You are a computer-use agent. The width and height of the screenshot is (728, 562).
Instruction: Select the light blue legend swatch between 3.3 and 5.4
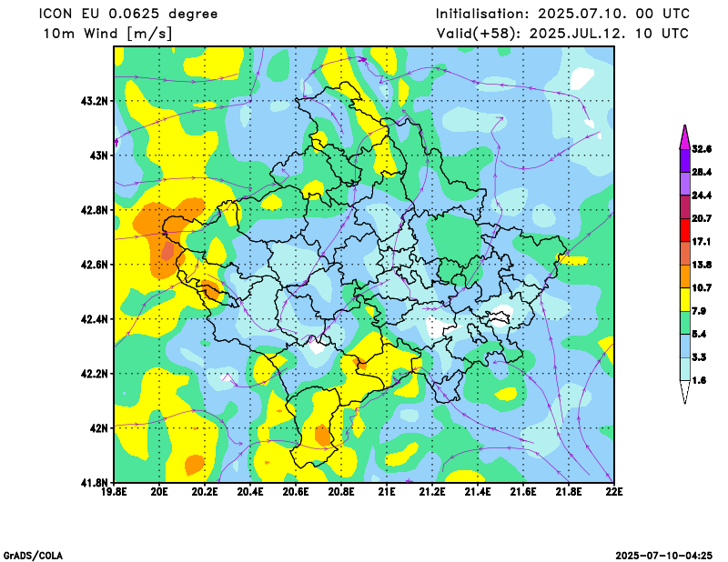click(x=685, y=346)
